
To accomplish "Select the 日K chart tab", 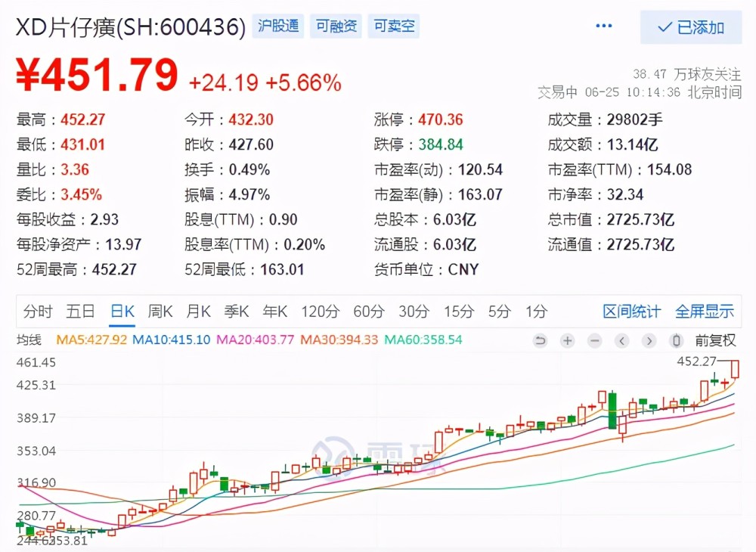I will tap(122, 312).
